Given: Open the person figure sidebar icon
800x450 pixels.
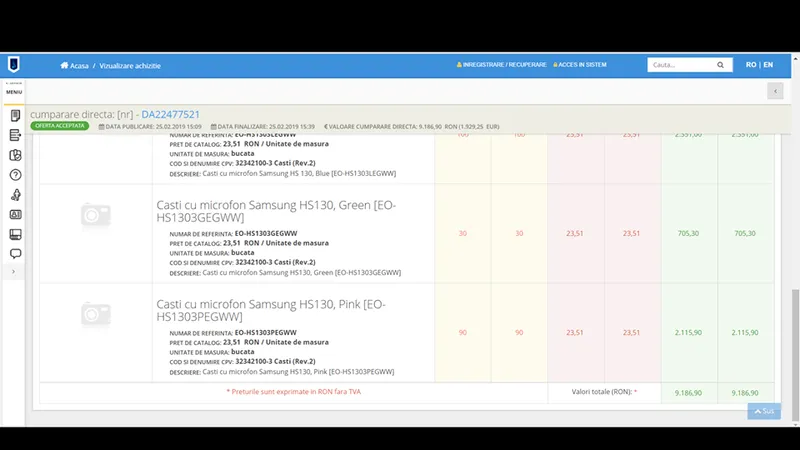Looking at the screenshot, I should pos(15,195).
